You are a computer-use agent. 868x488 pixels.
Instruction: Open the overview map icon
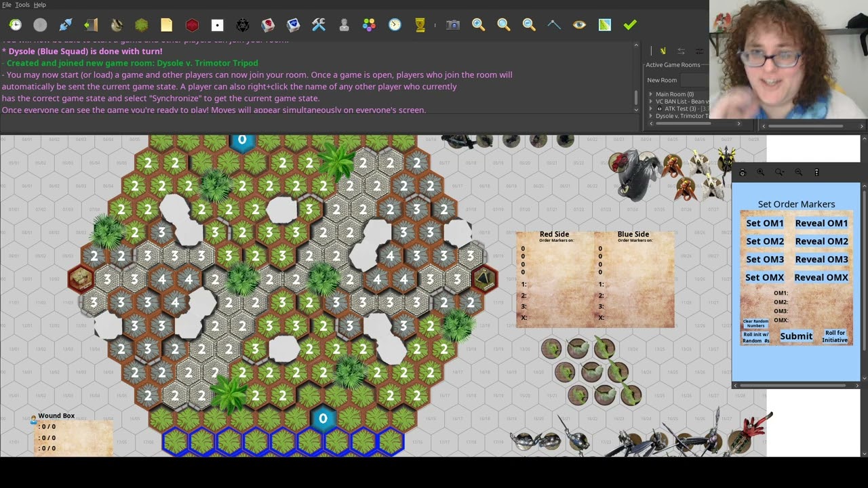coord(605,25)
